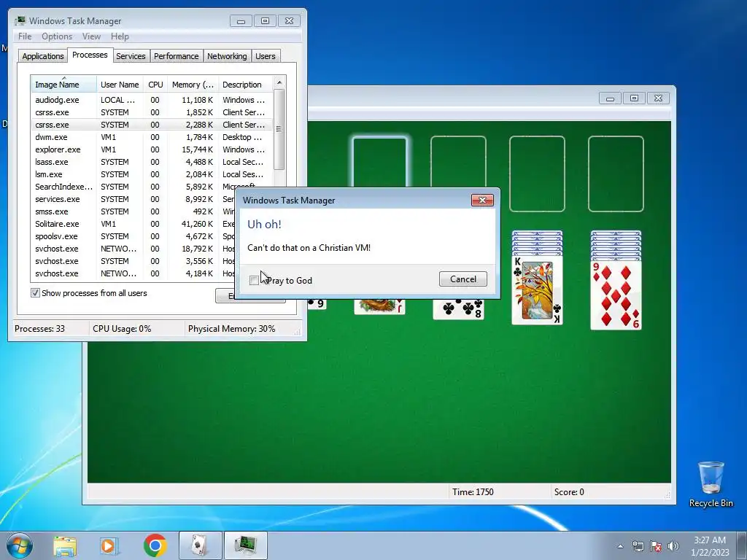The width and height of the screenshot is (747, 560).
Task: Switch to the Applications tab
Action: click(x=43, y=55)
